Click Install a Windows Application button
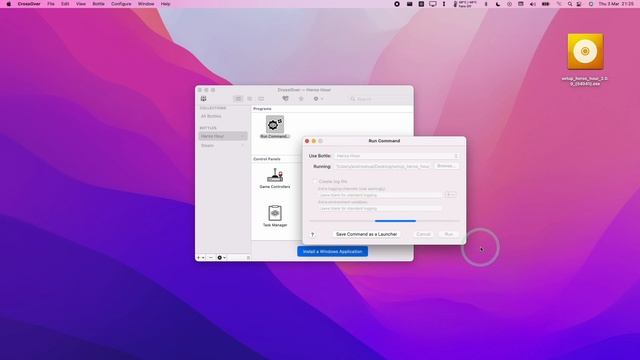 pyautogui.click(x=332, y=251)
